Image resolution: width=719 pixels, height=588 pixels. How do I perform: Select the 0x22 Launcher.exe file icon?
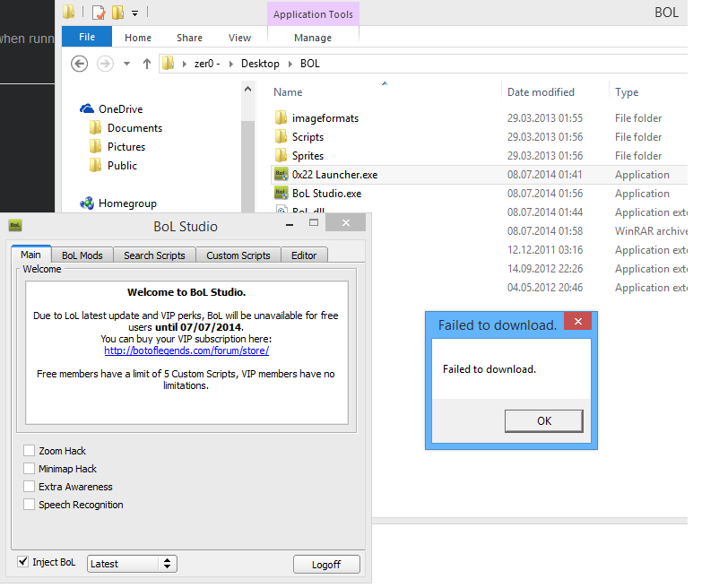coord(281,175)
